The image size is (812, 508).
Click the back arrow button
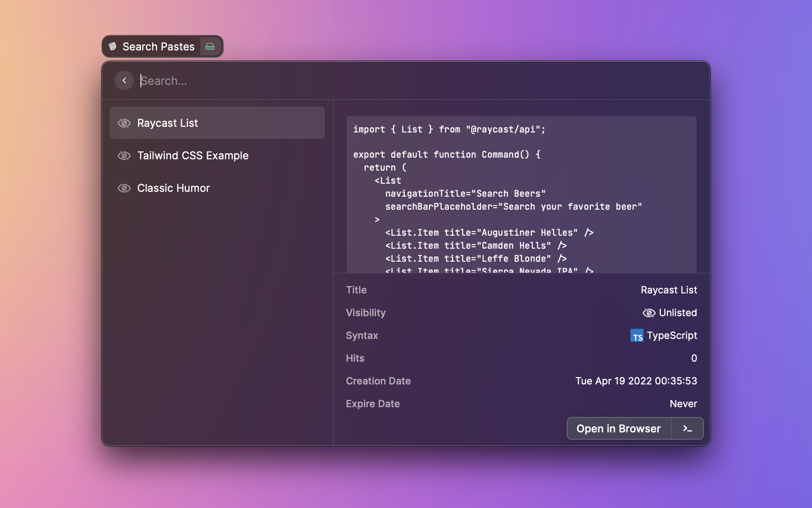pos(124,80)
